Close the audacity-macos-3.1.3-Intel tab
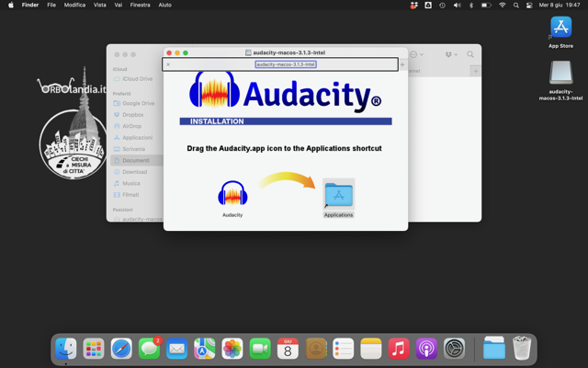 [x=168, y=64]
